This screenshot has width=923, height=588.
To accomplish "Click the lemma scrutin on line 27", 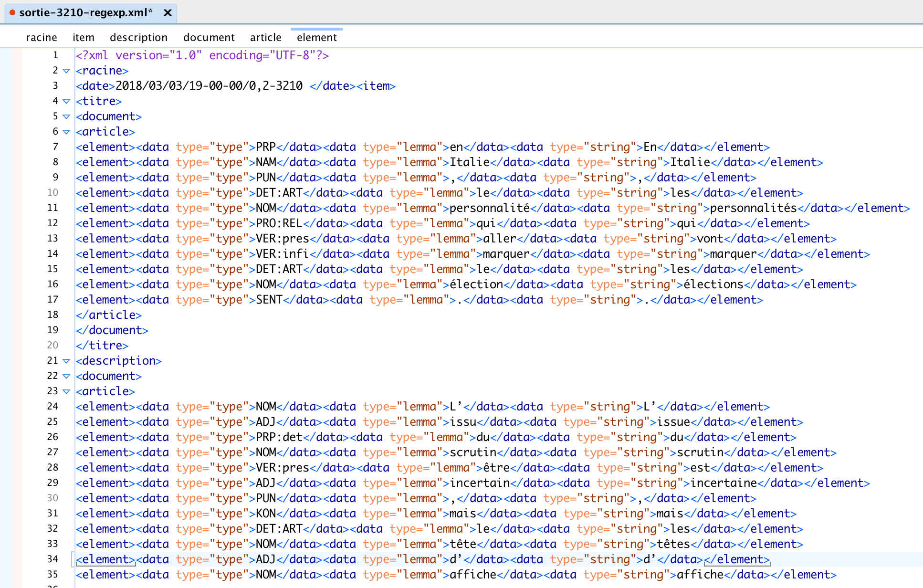I will pyautogui.click(x=473, y=452).
